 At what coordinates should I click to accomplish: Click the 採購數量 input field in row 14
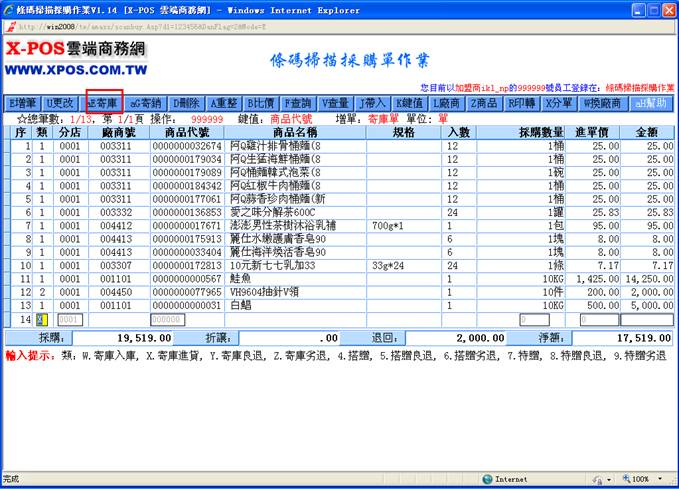tap(535, 319)
